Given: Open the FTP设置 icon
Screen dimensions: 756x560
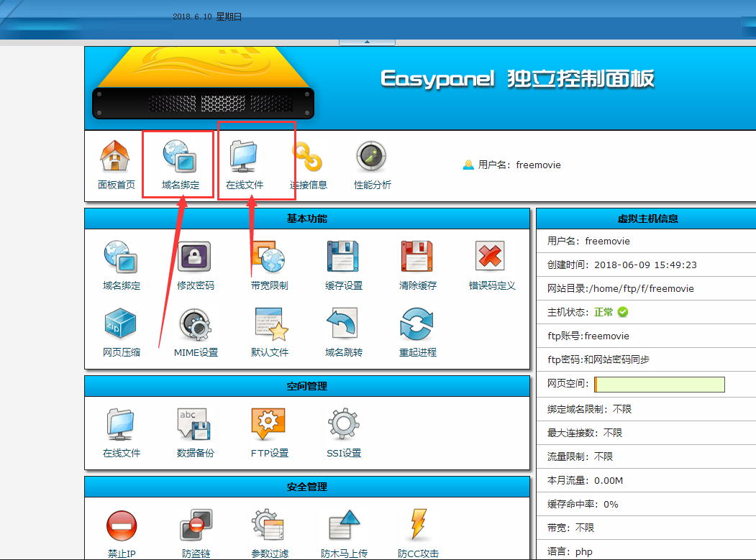Looking at the screenshot, I should [x=269, y=424].
